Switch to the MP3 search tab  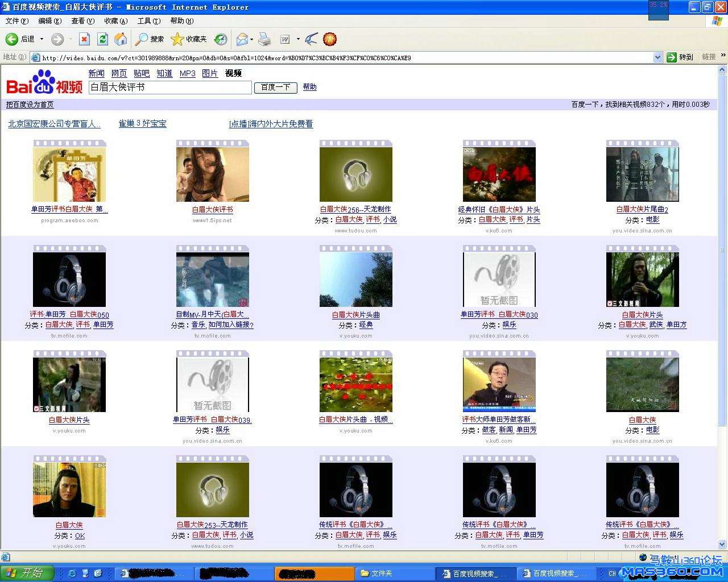point(188,73)
